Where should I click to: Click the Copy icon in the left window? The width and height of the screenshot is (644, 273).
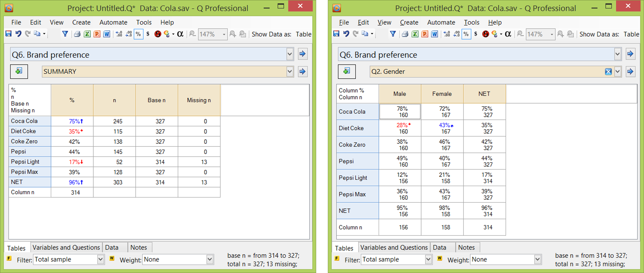pyautogui.click(x=37, y=34)
